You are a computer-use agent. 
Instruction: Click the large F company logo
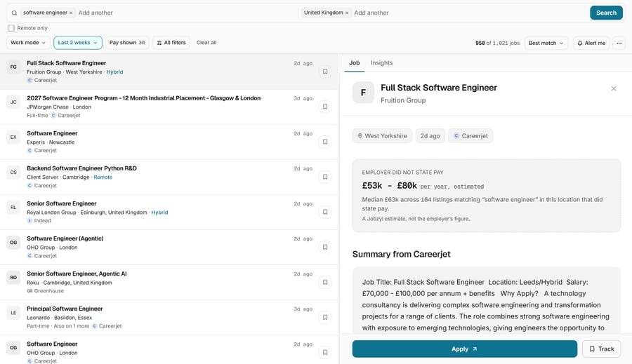click(x=363, y=93)
